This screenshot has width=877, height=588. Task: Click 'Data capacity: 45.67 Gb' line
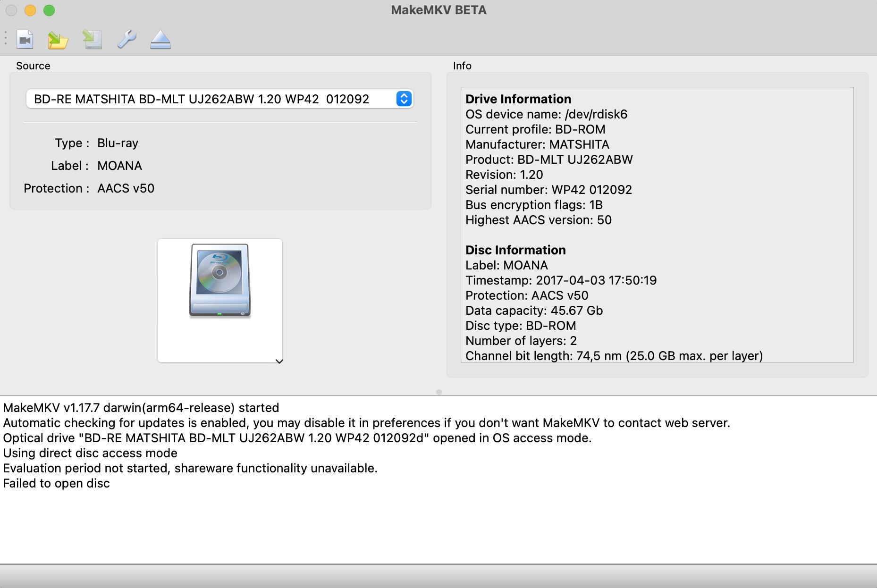[534, 311]
